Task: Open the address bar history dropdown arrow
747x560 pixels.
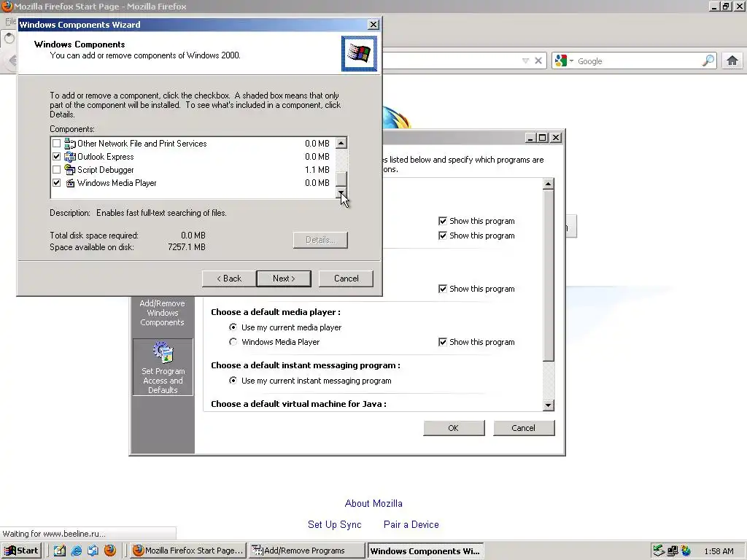Action: click(525, 61)
